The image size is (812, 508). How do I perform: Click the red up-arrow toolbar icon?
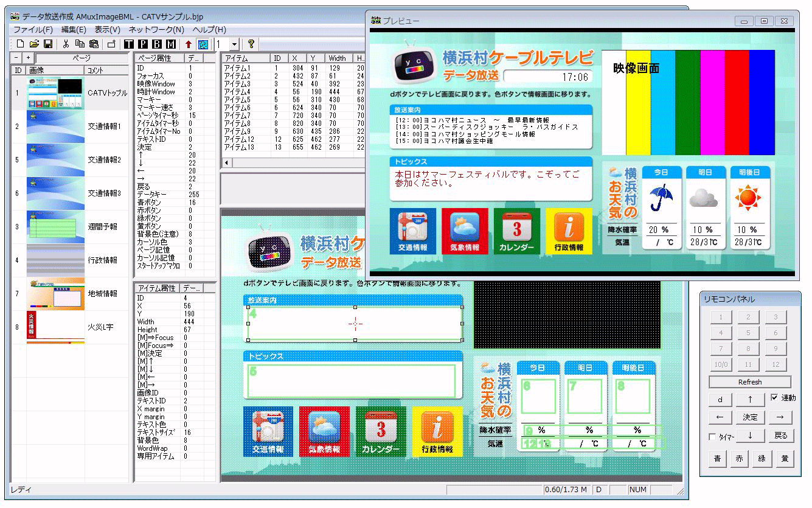point(189,44)
